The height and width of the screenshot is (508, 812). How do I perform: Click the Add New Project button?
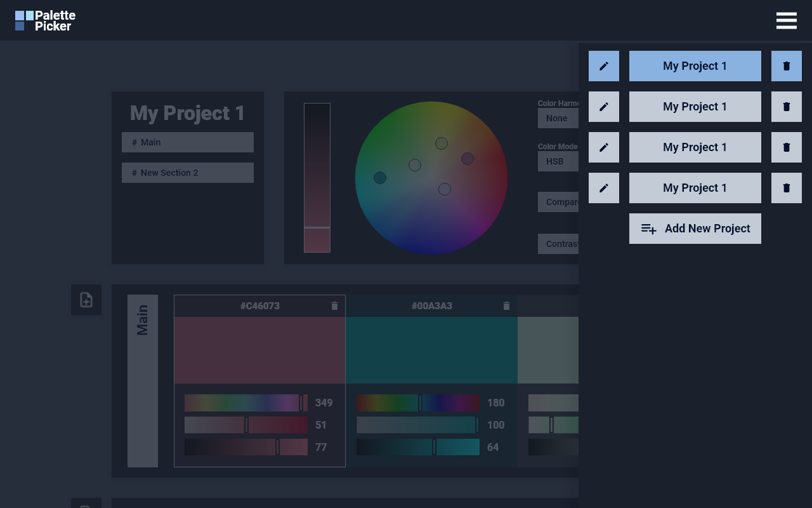(x=695, y=229)
